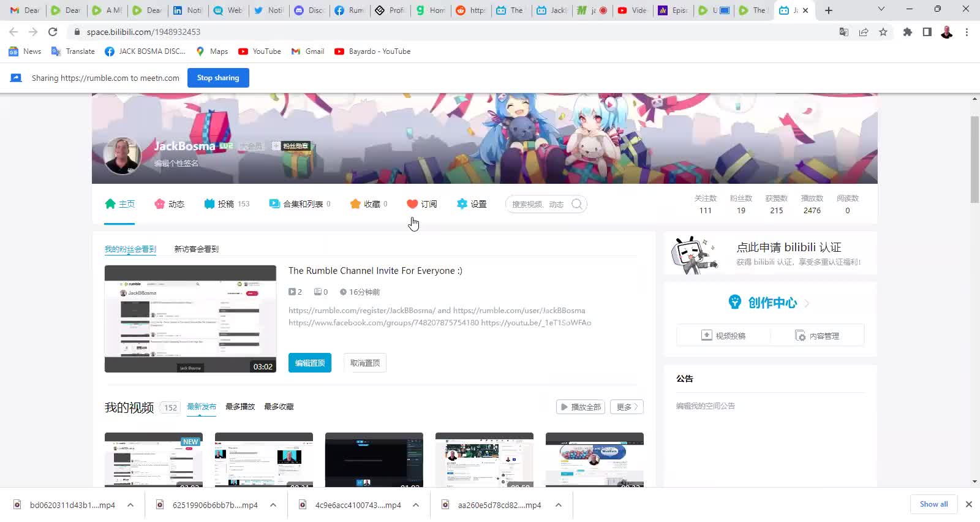Switch to 我的粉丝会看到 view
Viewport: 980px width, 522px height.
[130, 249]
